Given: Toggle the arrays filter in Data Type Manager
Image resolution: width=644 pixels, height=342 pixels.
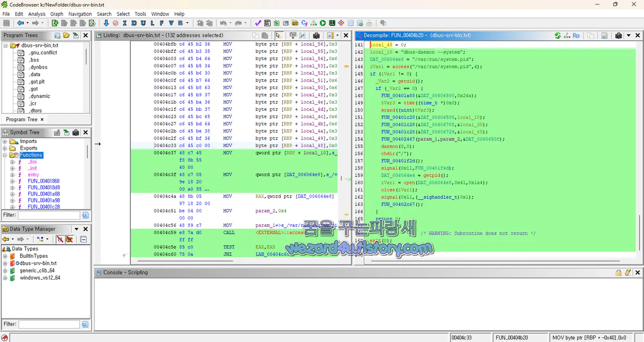Looking at the screenshot, I should pos(59,239).
